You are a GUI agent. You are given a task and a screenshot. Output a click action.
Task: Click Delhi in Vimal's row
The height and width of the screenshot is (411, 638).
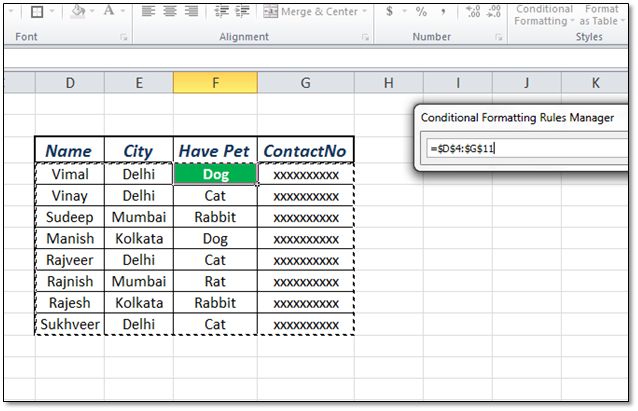[139, 174]
